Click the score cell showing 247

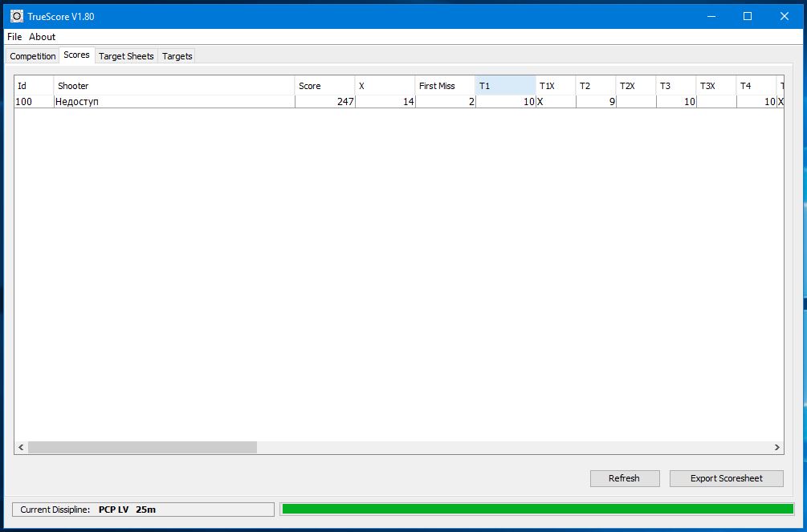[x=324, y=102]
